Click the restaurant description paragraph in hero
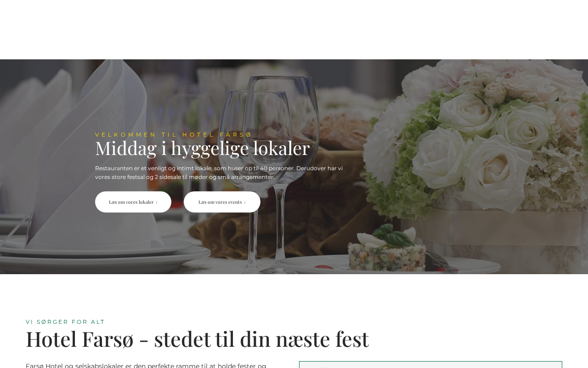Viewport: 588px width, 368px height. [x=219, y=172]
